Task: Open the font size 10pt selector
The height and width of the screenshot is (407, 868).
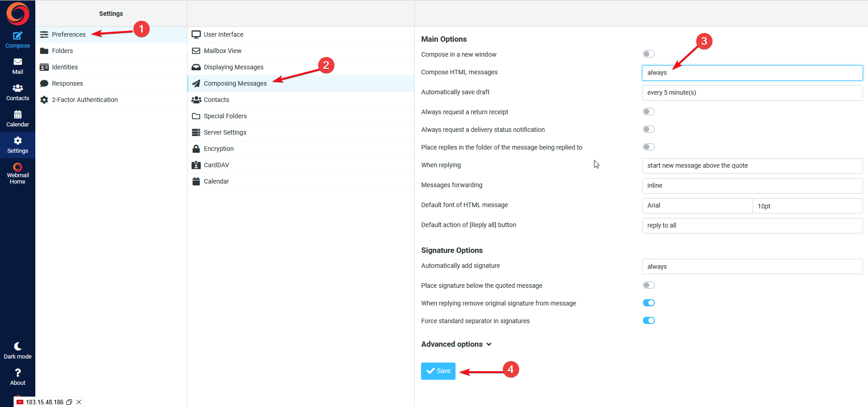Action: click(807, 206)
